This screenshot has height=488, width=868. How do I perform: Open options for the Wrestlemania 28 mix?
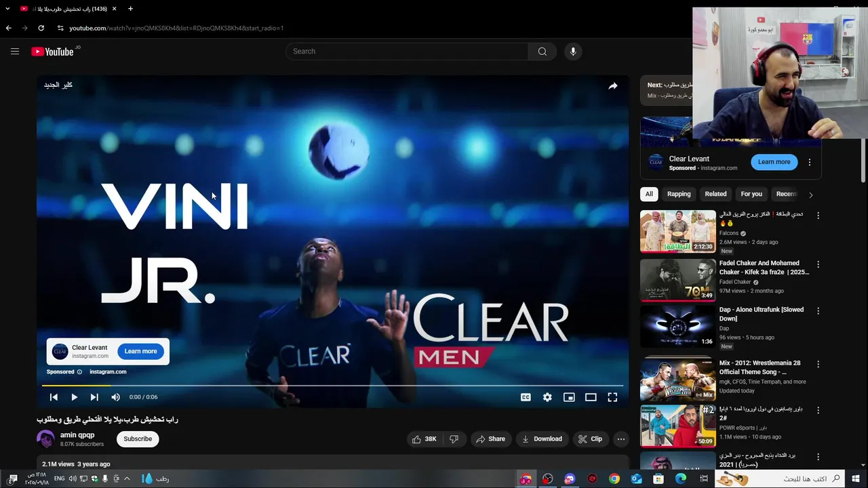(x=818, y=364)
